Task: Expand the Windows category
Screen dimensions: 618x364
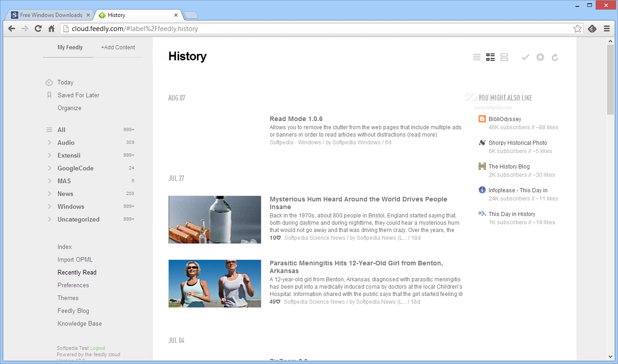Action: 49,206
